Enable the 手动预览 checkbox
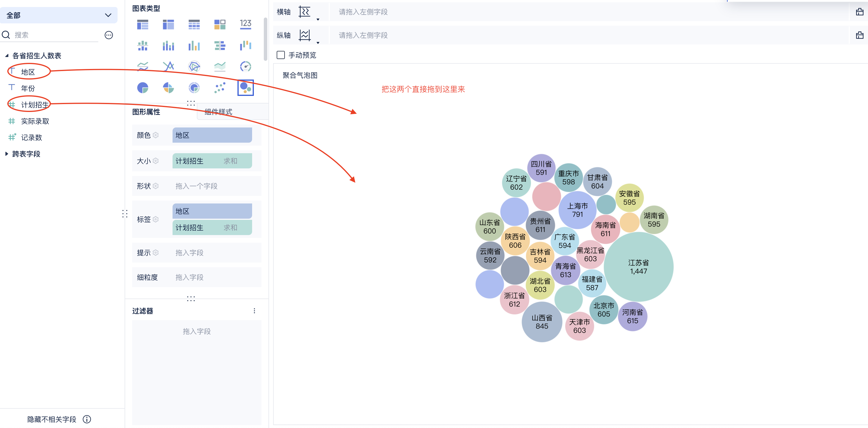This screenshot has width=868, height=428. (x=281, y=55)
